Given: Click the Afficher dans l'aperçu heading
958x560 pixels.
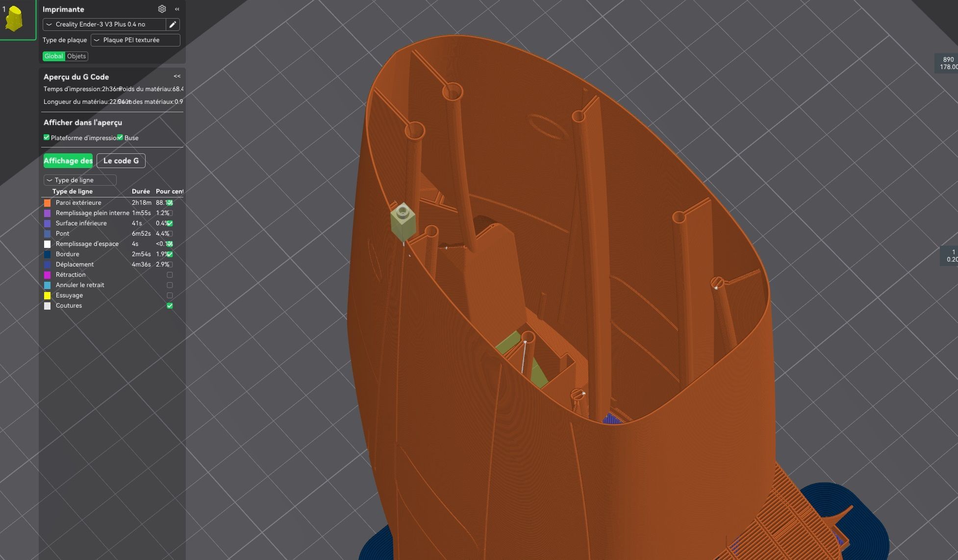Looking at the screenshot, I should click(x=83, y=122).
